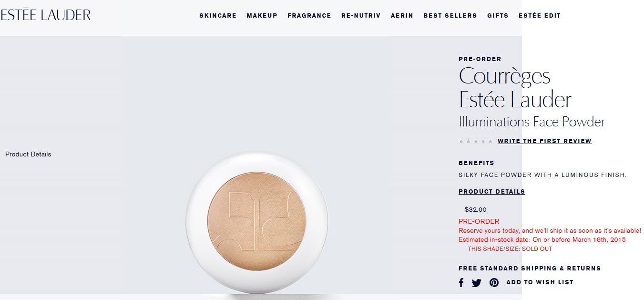The image size is (644, 300).
Task: Open the Fragrance menu
Action: (309, 16)
